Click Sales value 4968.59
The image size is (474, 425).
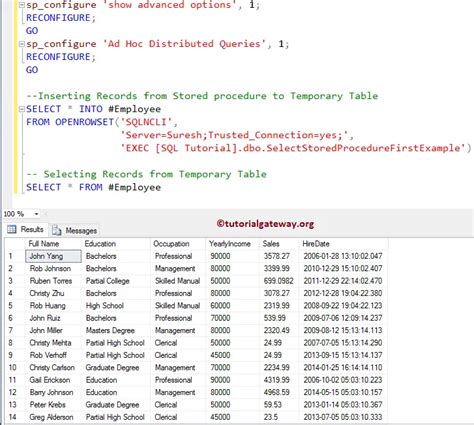pos(279,392)
